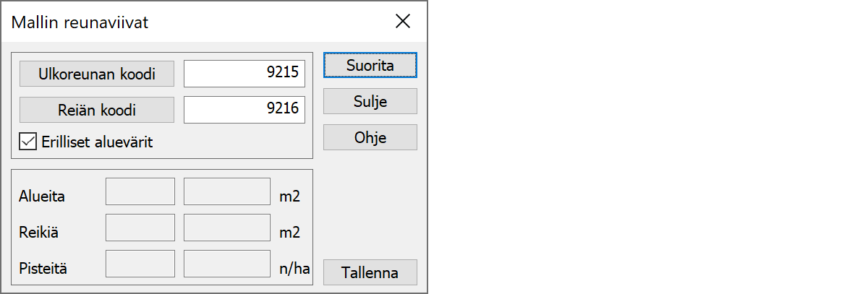Click the Alueita label text

41,196
